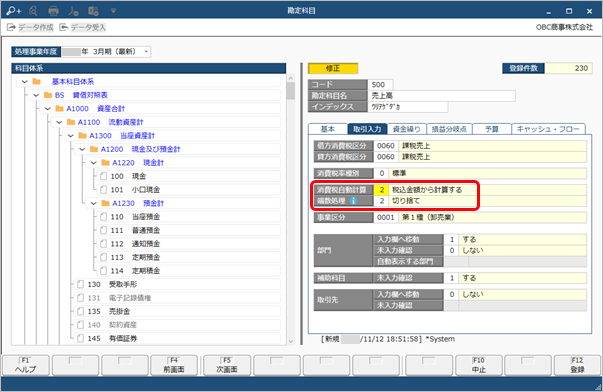Click the printer icon in title bar
Image resolution: width=603 pixels, height=392 pixels.
coord(53,11)
